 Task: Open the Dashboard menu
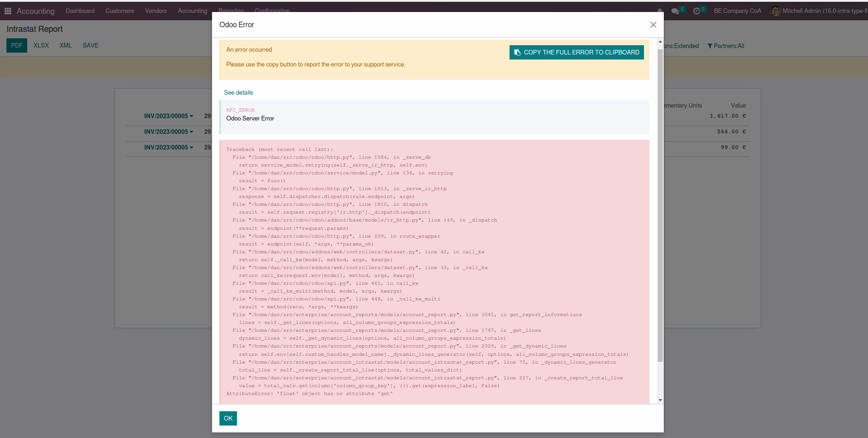[x=80, y=11]
